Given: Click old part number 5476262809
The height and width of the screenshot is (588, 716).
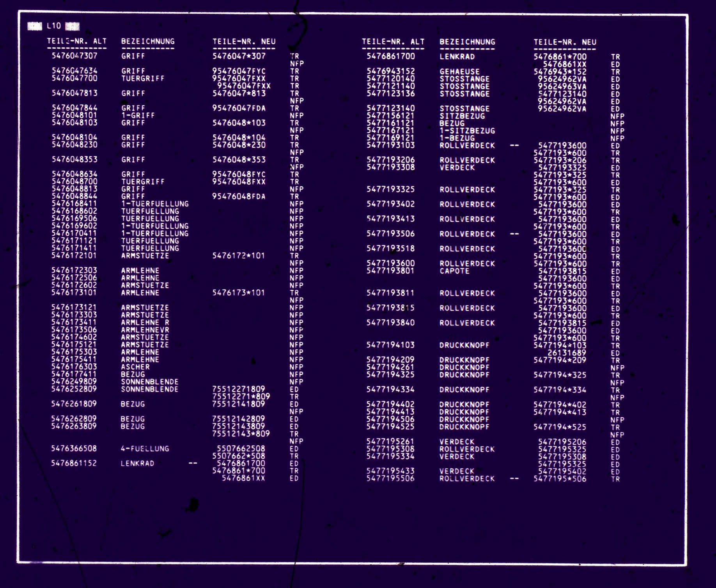Looking at the screenshot, I should point(74,418).
